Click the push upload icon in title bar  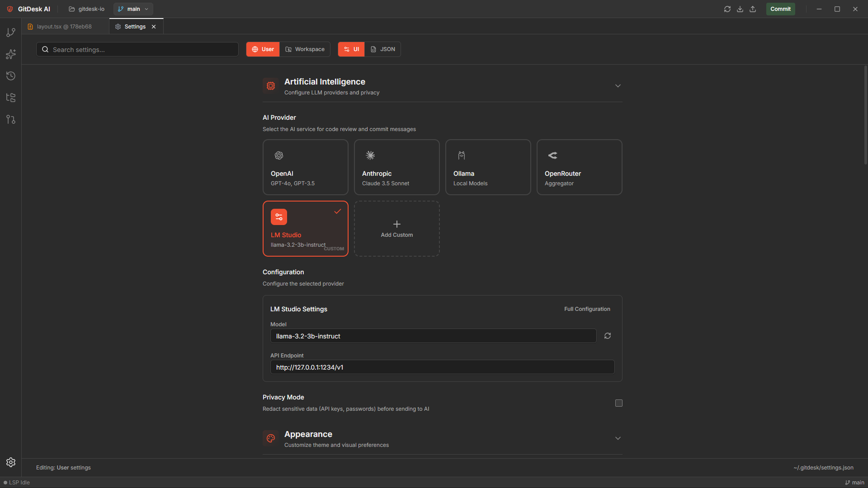tap(753, 9)
